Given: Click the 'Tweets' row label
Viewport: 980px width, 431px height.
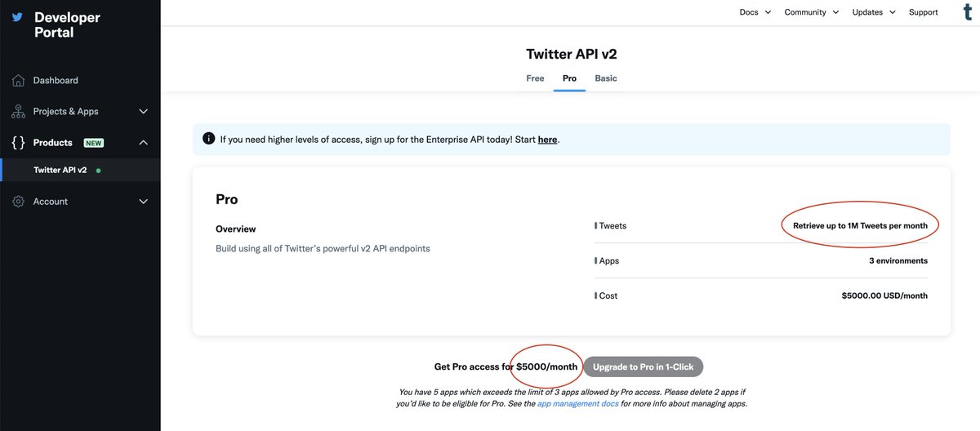Looking at the screenshot, I should tap(612, 225).
